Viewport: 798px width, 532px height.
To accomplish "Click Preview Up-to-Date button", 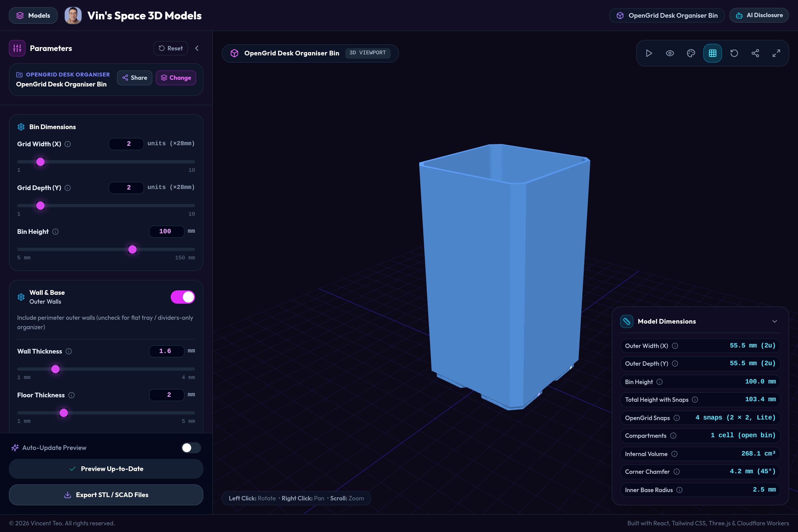I will [106, 469].
